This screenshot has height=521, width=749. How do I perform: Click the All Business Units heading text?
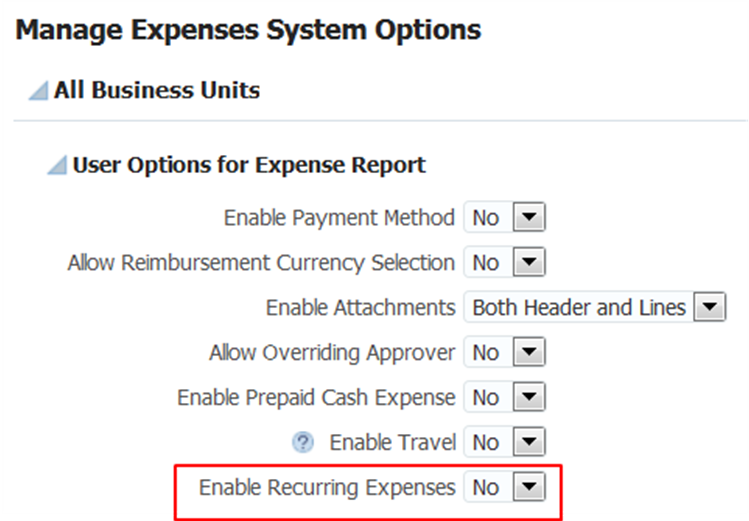tap(157, 90)
